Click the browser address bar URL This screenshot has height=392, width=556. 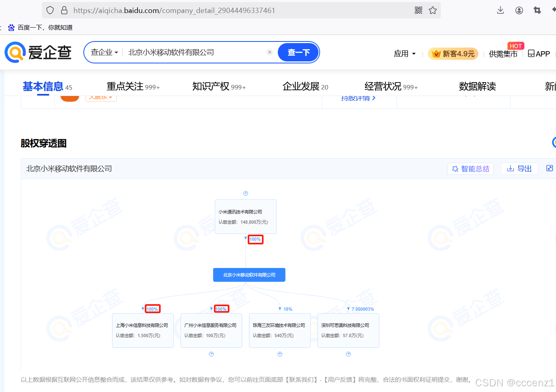pyautogui.click(x=174, y=10)
